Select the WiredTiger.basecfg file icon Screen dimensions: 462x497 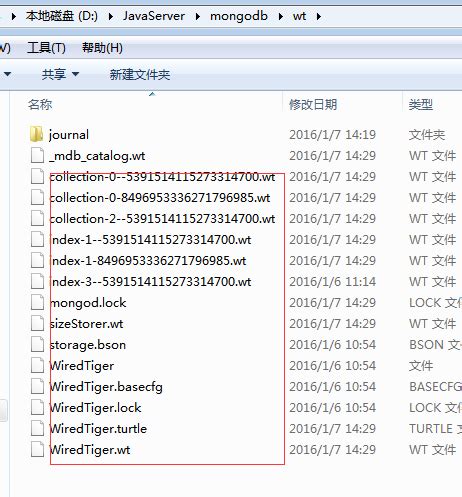pos(37,386)
